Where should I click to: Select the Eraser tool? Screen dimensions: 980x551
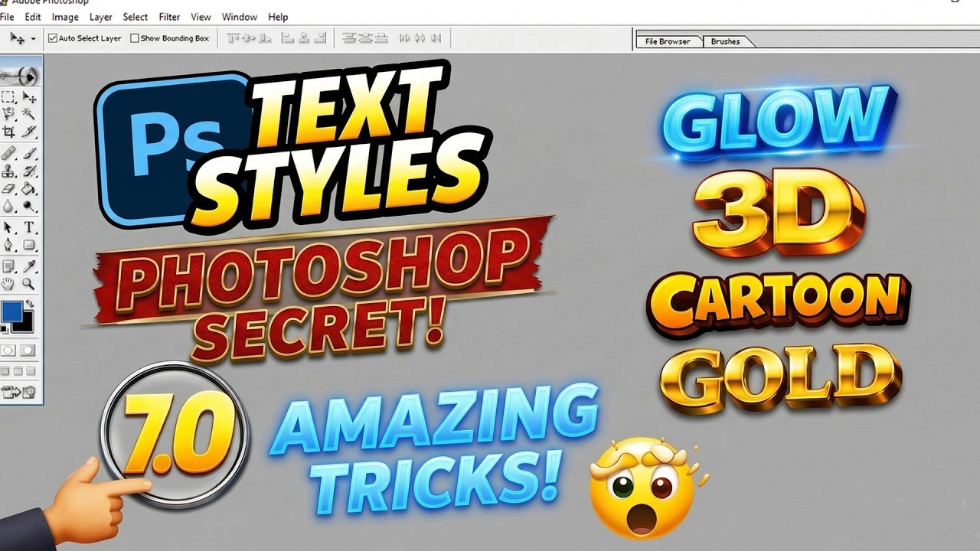coord(8,188)
